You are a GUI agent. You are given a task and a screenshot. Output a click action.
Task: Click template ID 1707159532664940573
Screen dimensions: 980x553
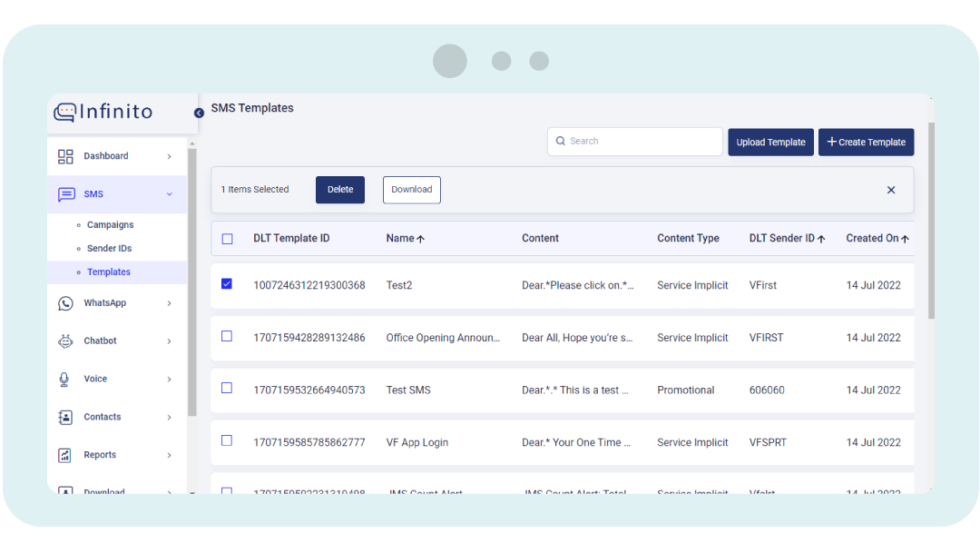coord(309,390)
